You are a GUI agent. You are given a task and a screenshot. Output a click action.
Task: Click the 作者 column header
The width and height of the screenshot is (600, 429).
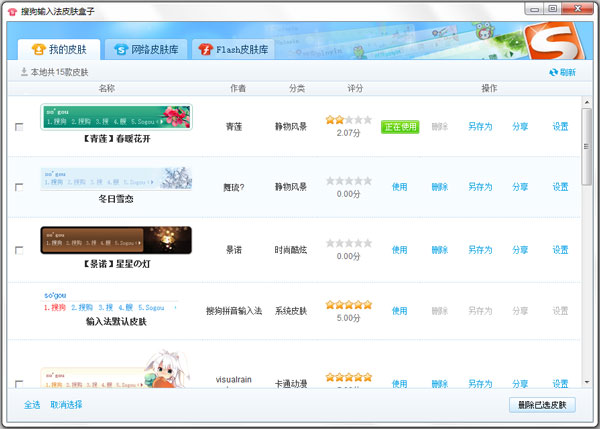point(238,88)
